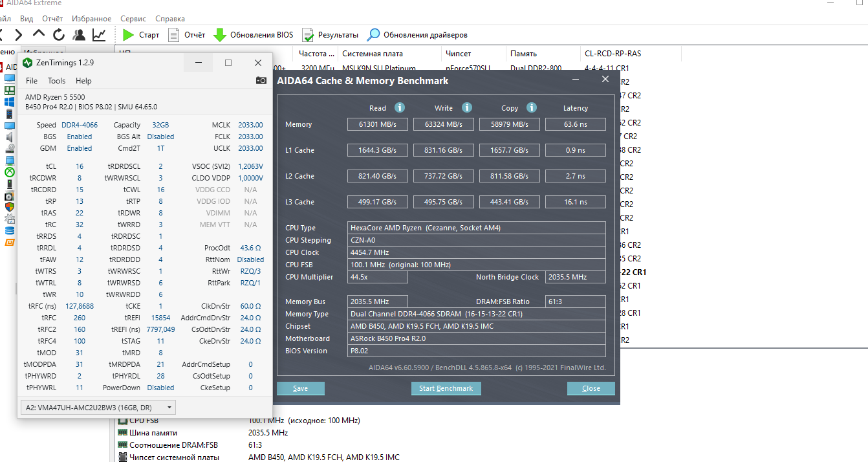Refresh the AIDA64 page

pyautogui.click(x=59, y=35)
